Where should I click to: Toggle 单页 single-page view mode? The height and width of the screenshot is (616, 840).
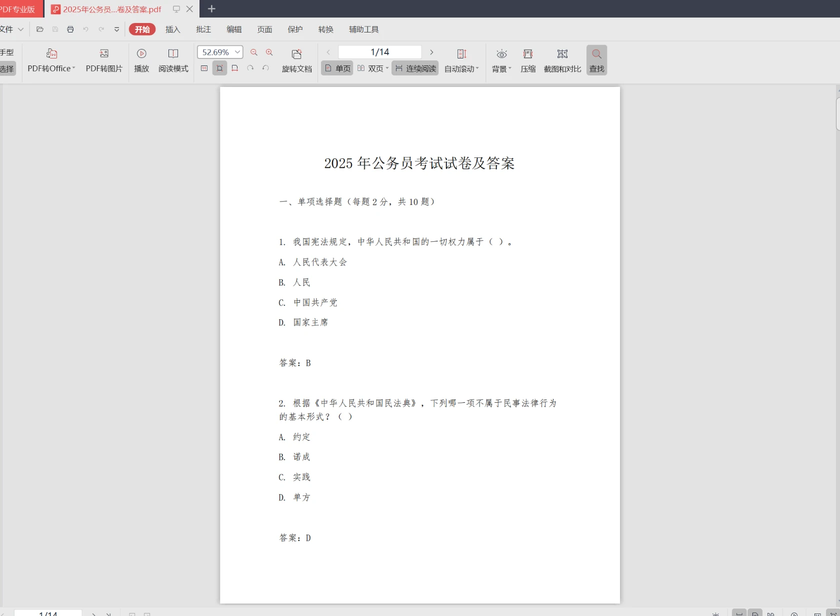pos(336,68)
